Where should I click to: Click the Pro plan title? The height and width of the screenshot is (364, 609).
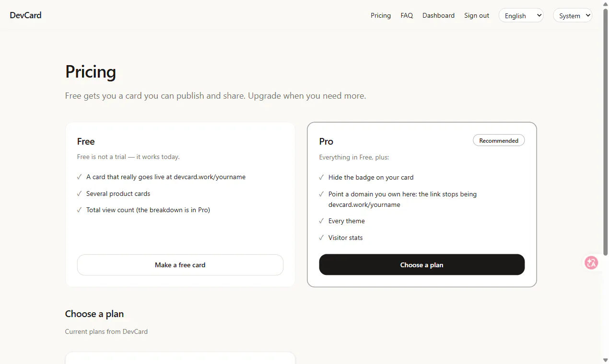pyautogui.click(x=326, y=141)
